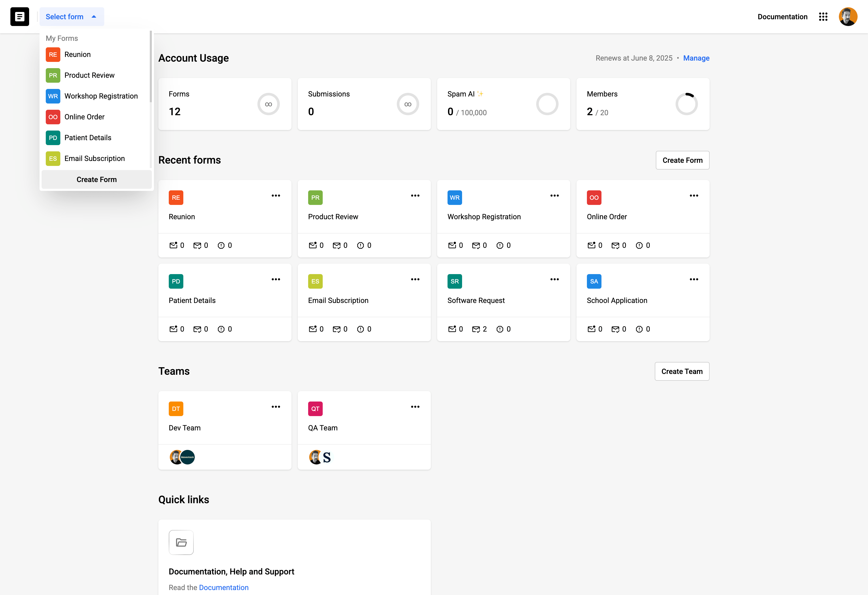Click the OO icon on the Online Order card
The width and height of the screenshot is (868, 595).
(594, 198)
